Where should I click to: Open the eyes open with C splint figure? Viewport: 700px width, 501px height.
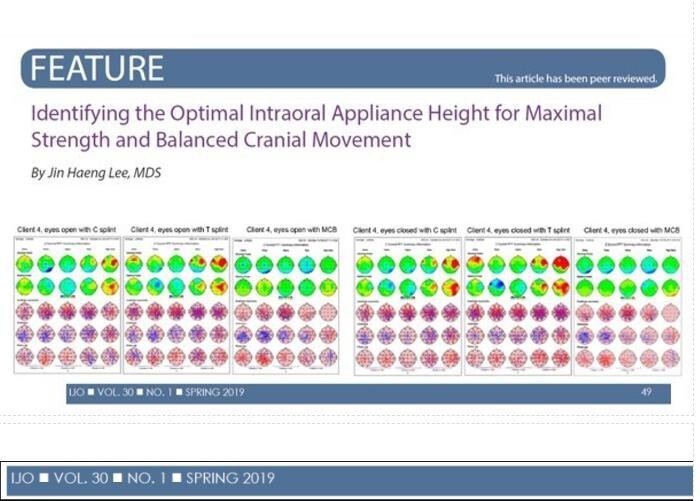[x=67, y=305]
